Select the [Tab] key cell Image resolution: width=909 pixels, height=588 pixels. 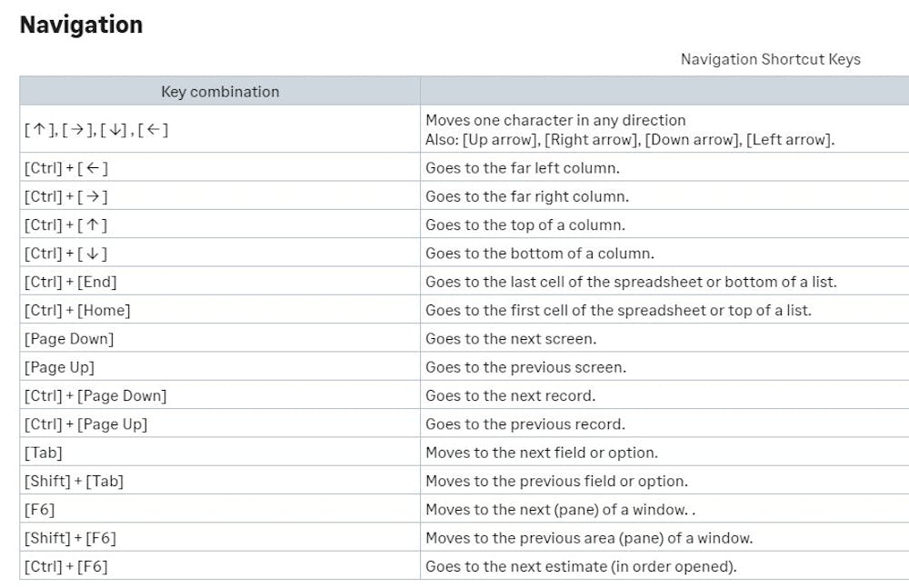point(44,453)
